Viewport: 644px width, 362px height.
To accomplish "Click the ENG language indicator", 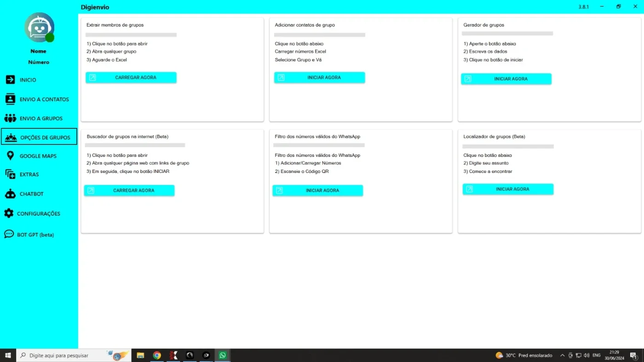I will click(597, 355).
